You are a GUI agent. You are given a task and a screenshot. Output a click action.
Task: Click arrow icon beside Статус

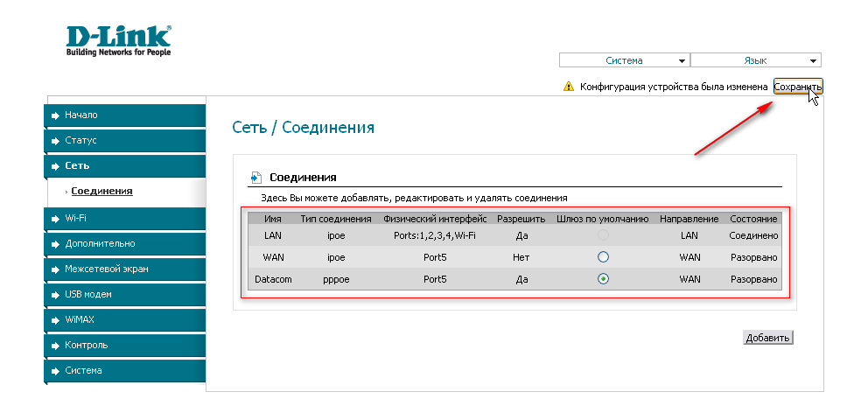coord(55,141)
